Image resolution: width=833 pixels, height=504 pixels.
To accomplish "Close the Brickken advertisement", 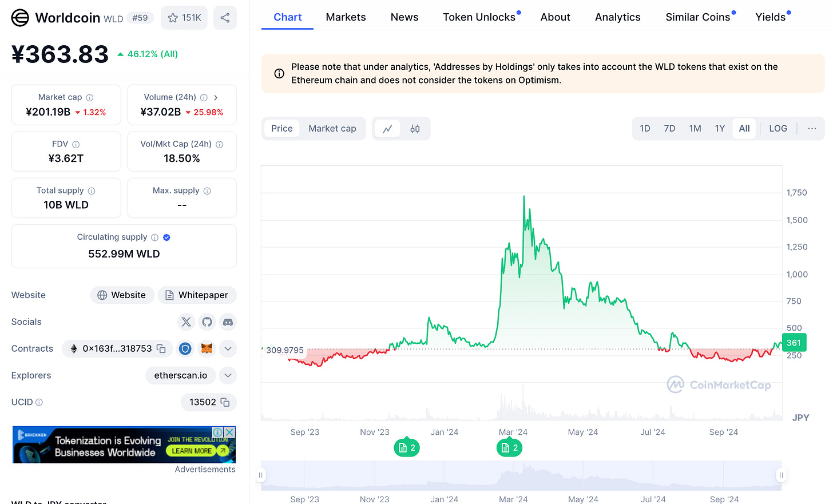I will [229, 432].
